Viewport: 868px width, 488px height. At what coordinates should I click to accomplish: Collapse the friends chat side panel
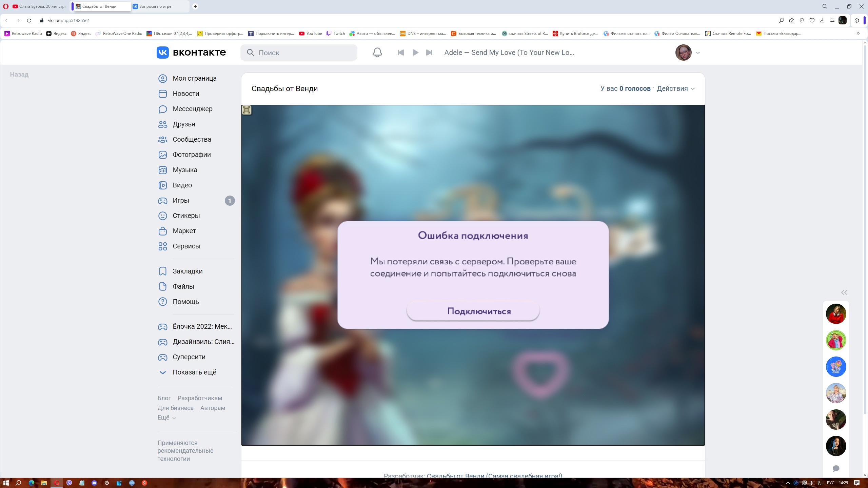(x=844, y=292)
